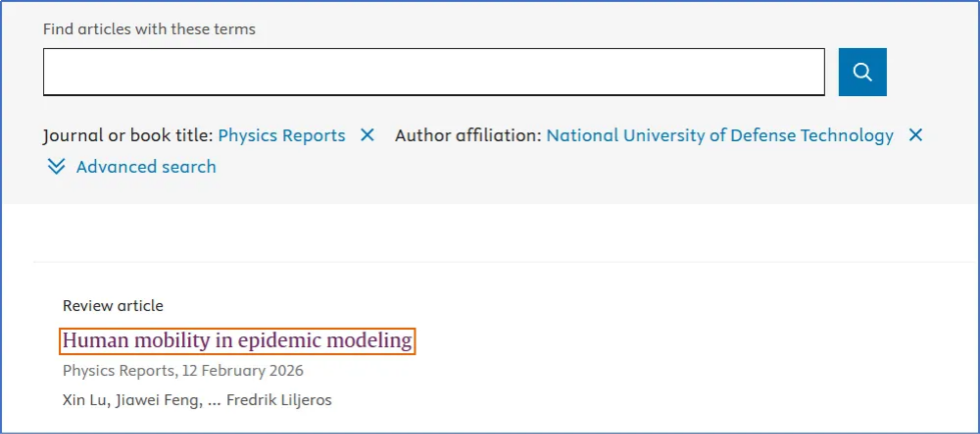Click the ellipsis in the author list

click(x=214, y=401)
